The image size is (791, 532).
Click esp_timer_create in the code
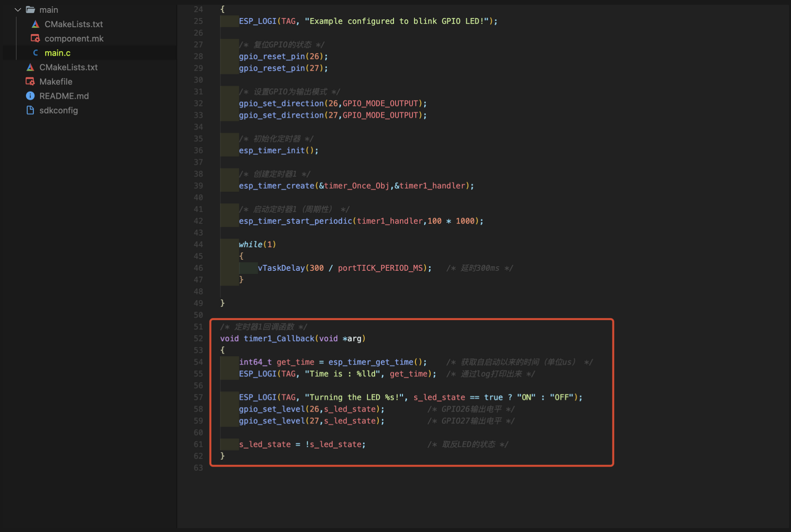(277, 186)
